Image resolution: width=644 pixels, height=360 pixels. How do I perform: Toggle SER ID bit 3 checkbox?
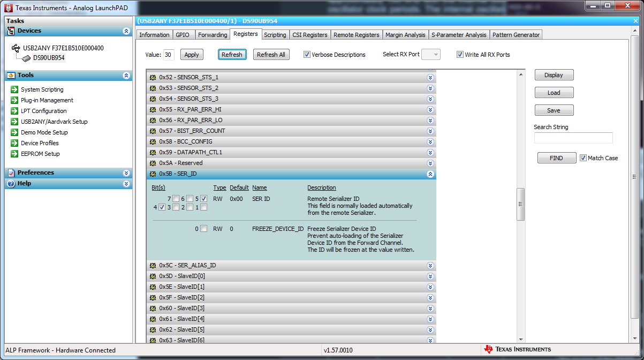[176, 207]
